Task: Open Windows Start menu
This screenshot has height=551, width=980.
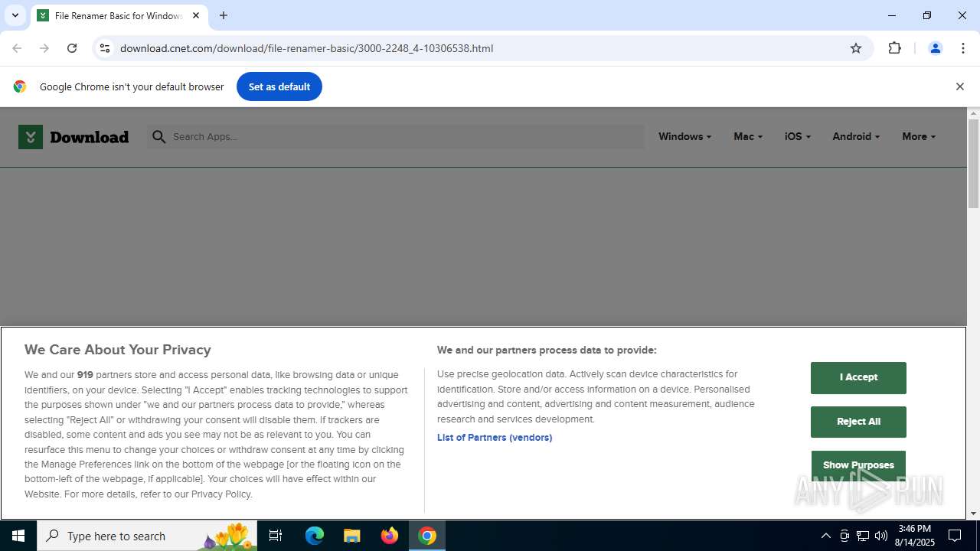Action: [18, 536]
